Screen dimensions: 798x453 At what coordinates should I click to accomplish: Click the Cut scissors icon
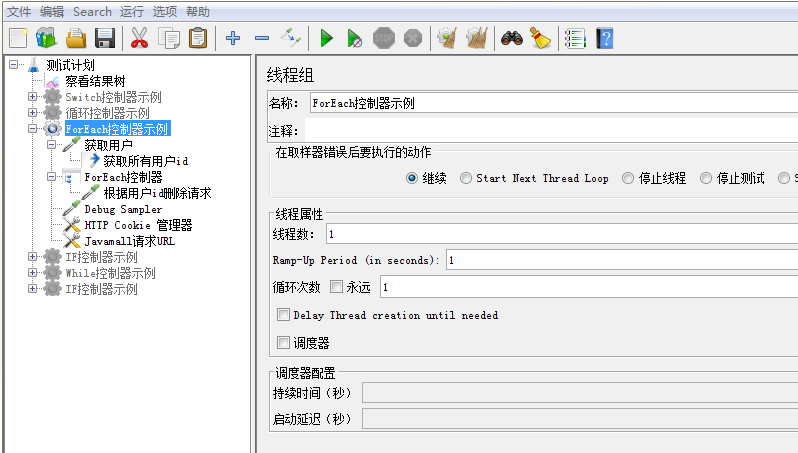coord(139,38)
